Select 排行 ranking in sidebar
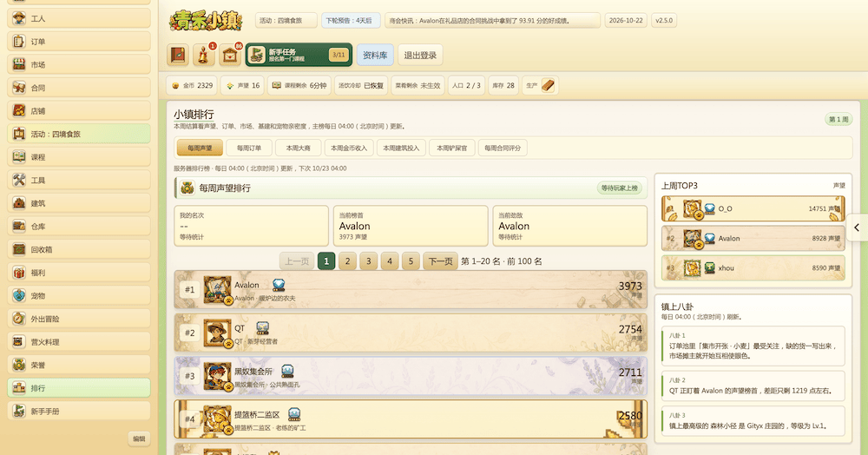The width and height of the screenshot is (868, 455). (79, 388)
